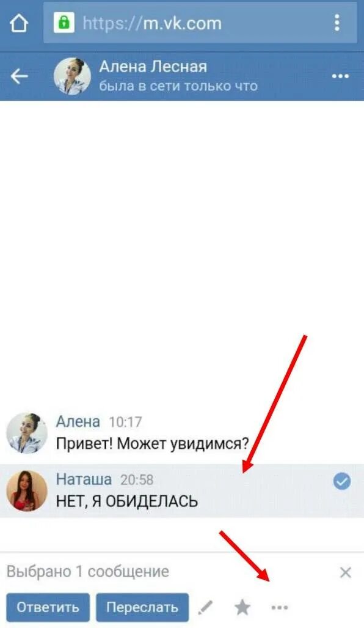This screenshot has height=628, width=364.
Task: Mark message important with star icon
Action: coord(242,608)
